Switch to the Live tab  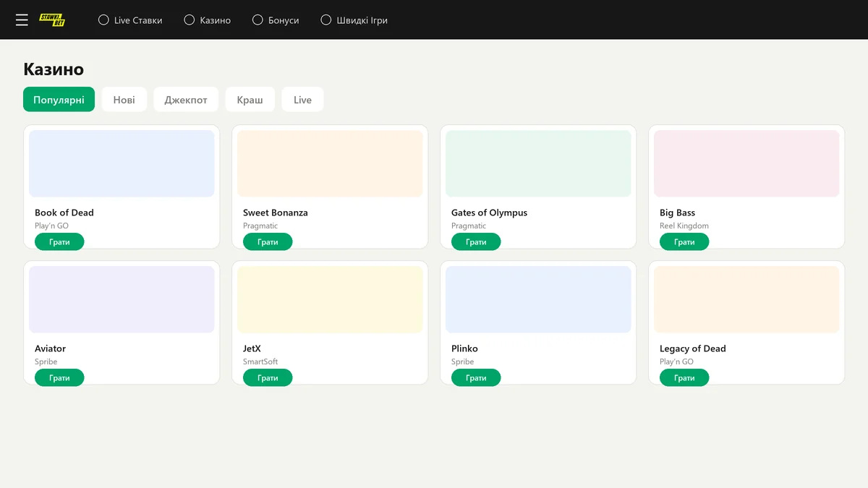point(302,100)
